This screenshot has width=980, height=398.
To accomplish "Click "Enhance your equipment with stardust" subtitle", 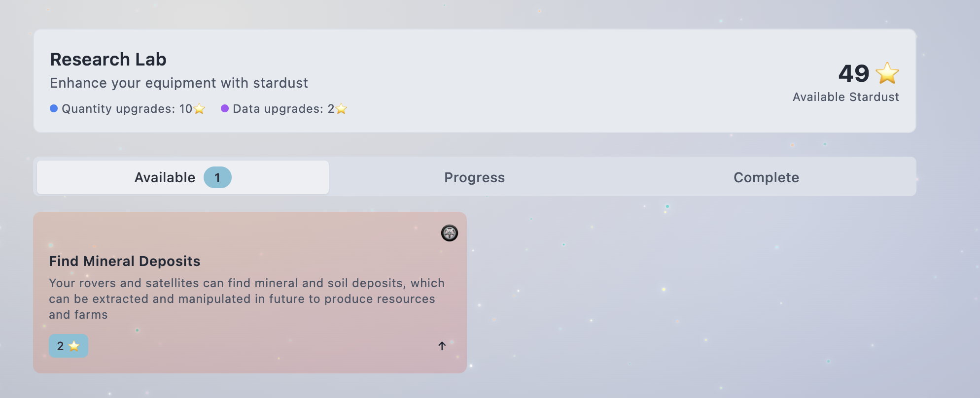I will 179,83.
